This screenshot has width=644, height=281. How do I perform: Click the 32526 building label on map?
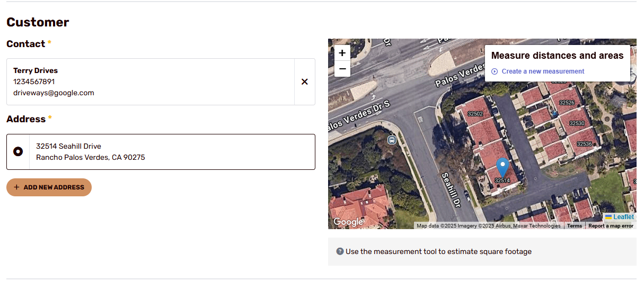[x=567, y=103]
